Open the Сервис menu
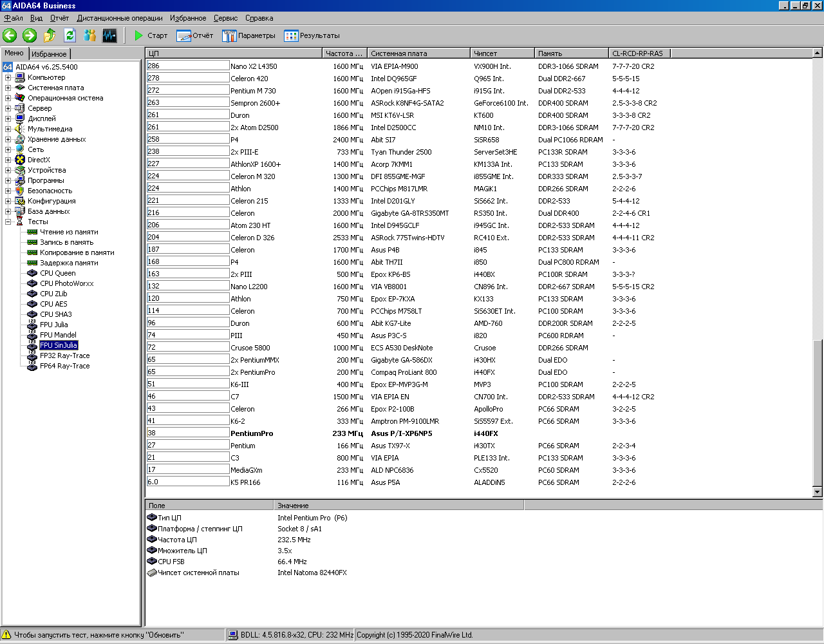 click(x=225, y=18)
